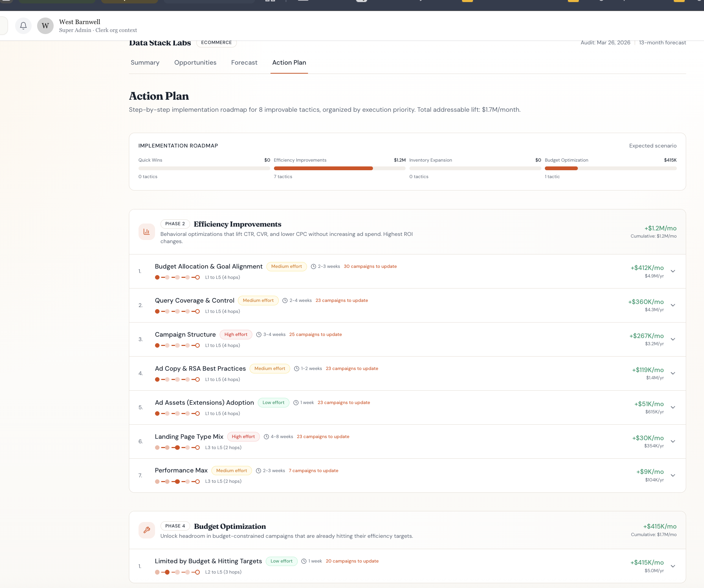Switch to the Summary tab
The width and height of the screenshot is (704, 588).
click(145, 63)
